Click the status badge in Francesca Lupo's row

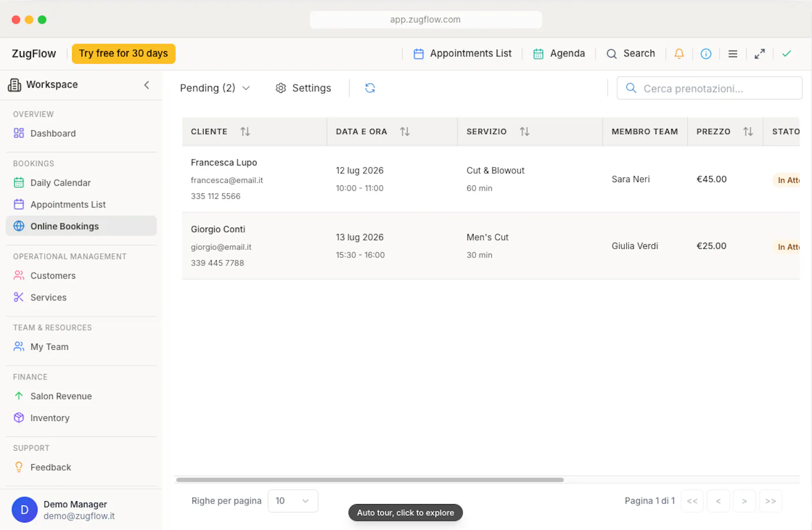[787, 180]
